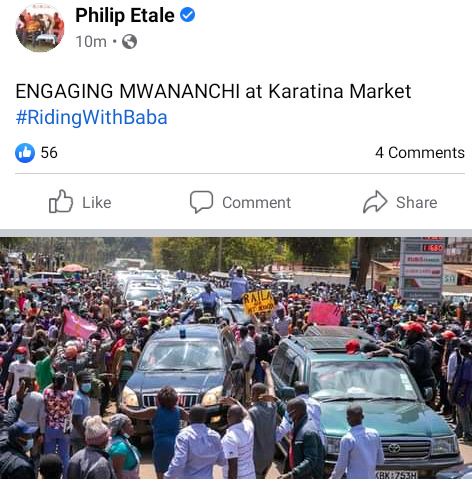Click the ENGAGING MWANANCHI post text
Viewport: 472px width, 482px height.
click(x=213, y=91)
